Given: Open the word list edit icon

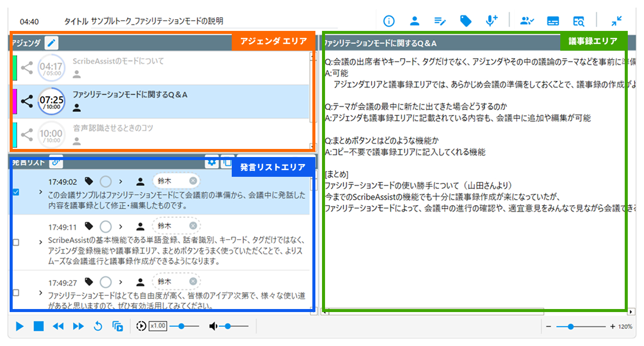Looking at the screenshot, I should [x=440, y=21].
